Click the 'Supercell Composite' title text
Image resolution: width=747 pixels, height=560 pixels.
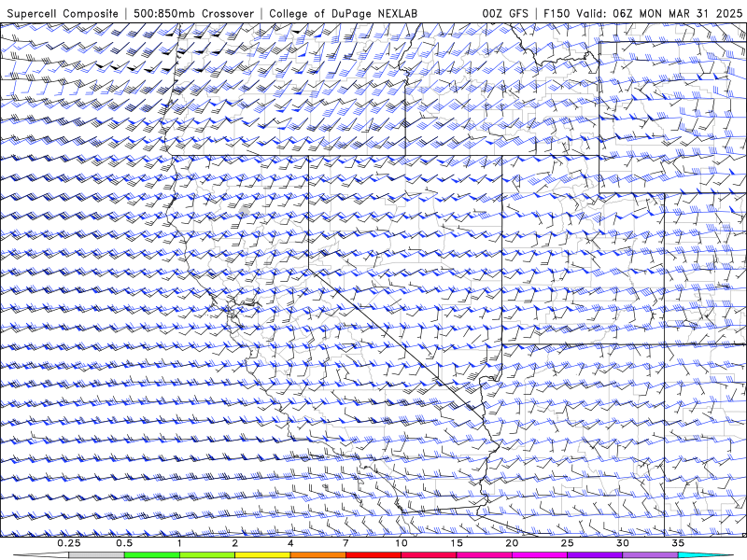coord(63,13)
